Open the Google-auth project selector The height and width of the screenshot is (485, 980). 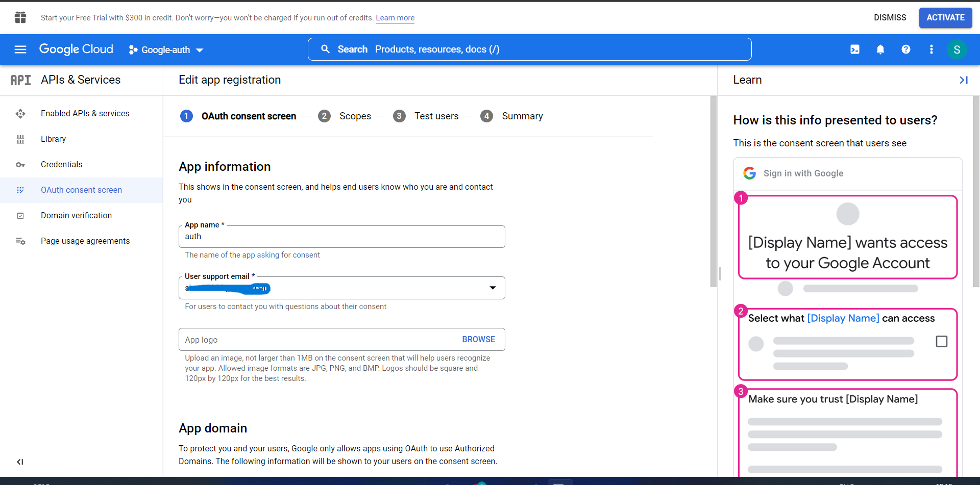(x=166, y=50)
